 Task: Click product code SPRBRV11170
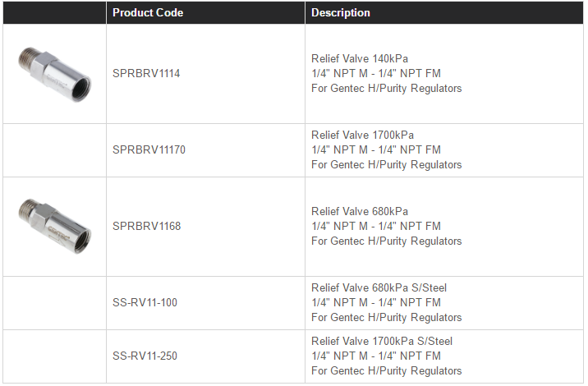[149, 150]
